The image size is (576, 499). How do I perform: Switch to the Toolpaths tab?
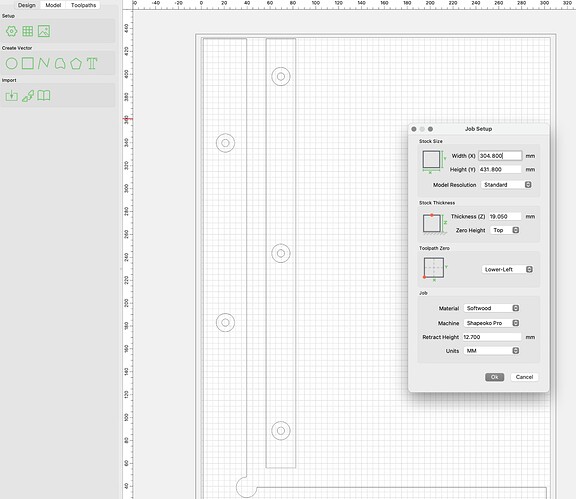point(83,5)
